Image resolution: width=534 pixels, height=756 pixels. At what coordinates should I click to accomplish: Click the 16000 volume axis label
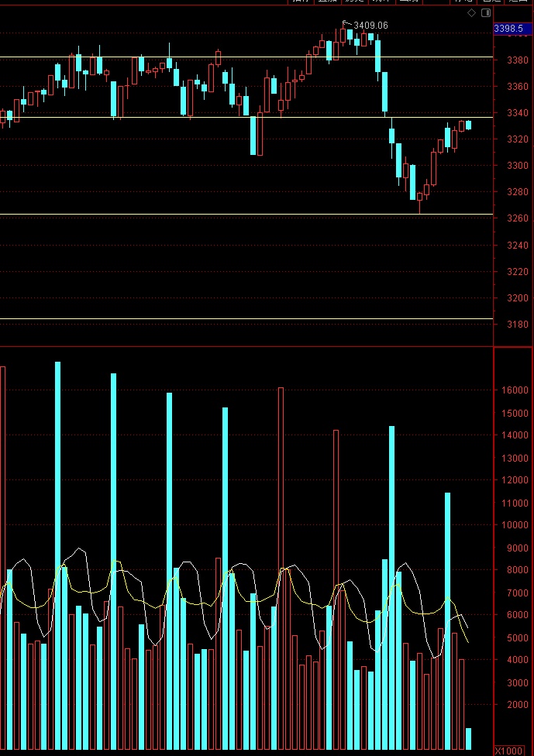(x=516, y=390)
